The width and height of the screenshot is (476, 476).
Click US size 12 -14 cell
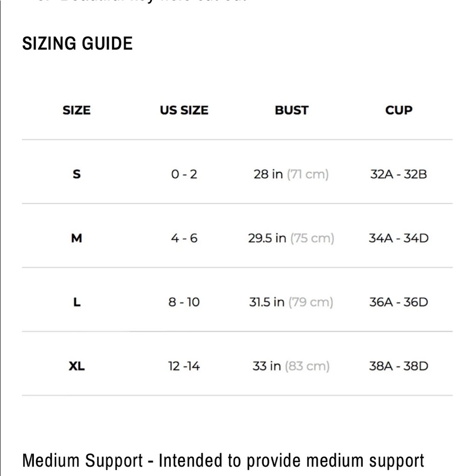(x=184, y=366)
